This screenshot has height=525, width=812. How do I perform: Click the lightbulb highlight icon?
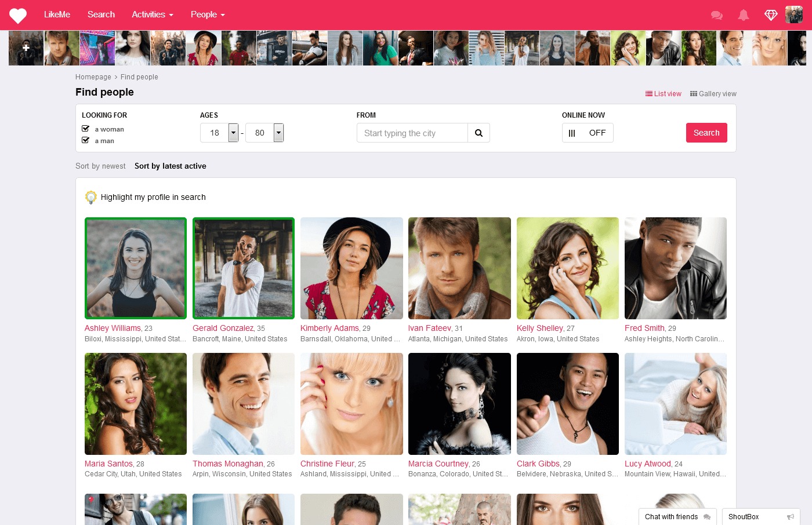(91, 198)
